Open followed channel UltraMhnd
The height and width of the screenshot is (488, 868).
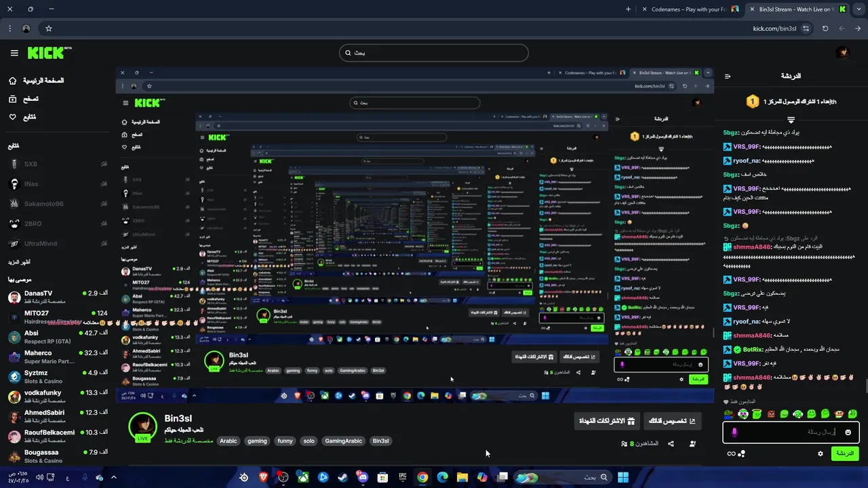click(58, 243)
